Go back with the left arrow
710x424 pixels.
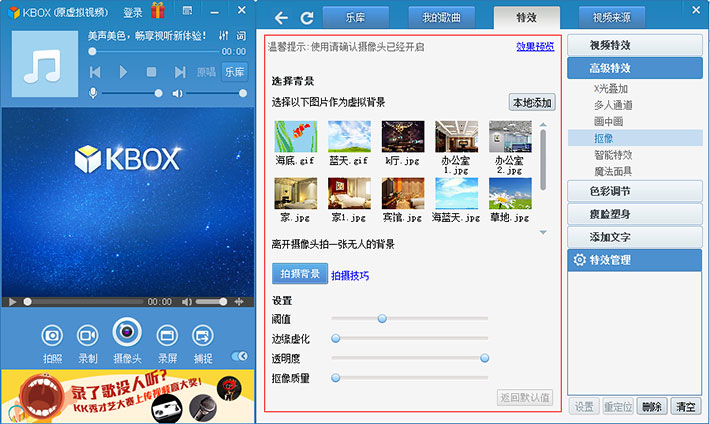281,18
